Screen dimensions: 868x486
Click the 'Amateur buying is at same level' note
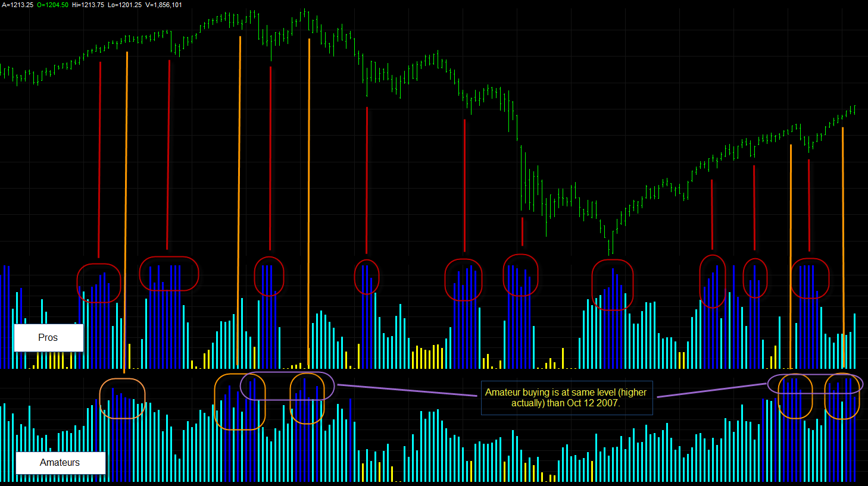[566, 398]
